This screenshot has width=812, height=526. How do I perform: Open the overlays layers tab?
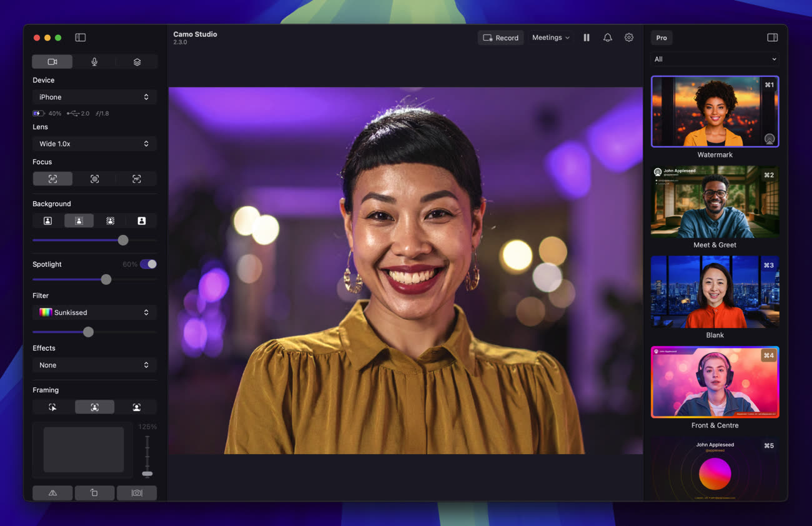click(137, 62)
